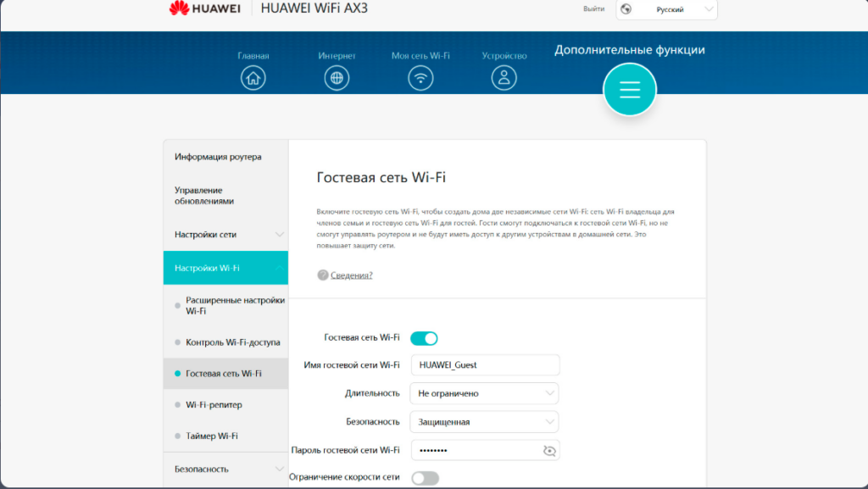The width and height of the screenshot is (868, 489).
Task: Open the Безопасность security type dropdown
Action: coord(484,421)
